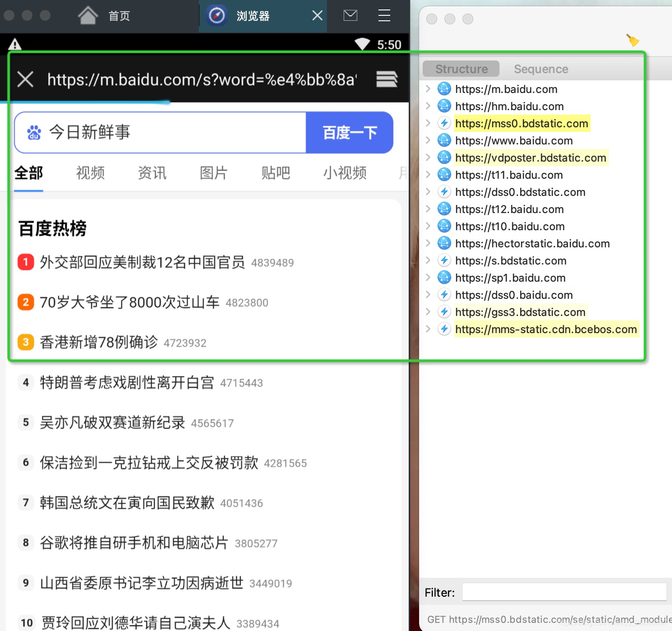
Task: Click globe icon of https://t12.baidu.com
Action: tap(444, 209)
